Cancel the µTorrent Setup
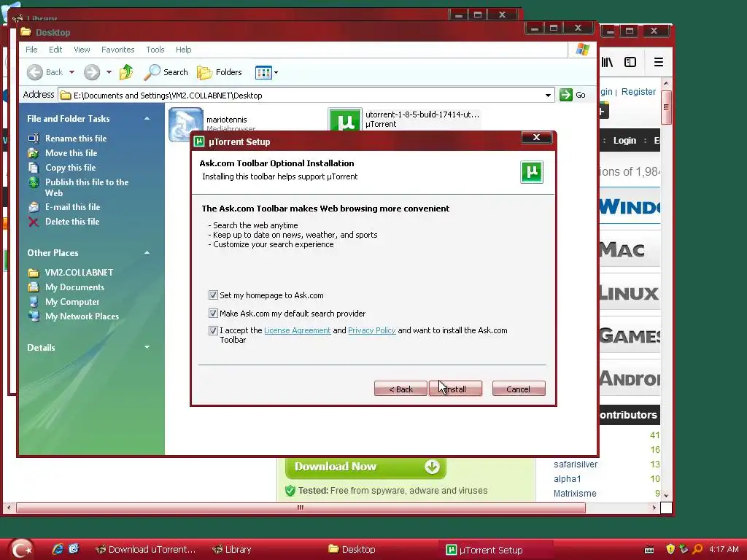 tap(519, 389)
